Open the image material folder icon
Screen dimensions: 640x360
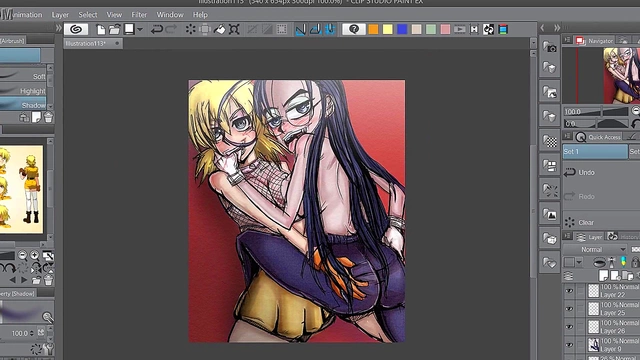click(549, 214)
